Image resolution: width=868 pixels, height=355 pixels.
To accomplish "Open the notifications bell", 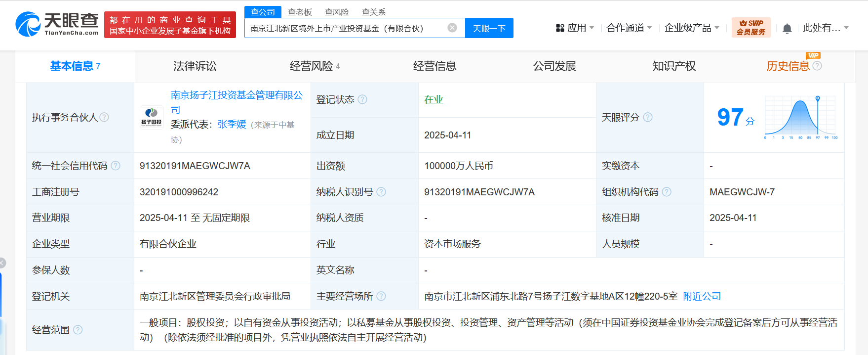I will pos(787,29).
